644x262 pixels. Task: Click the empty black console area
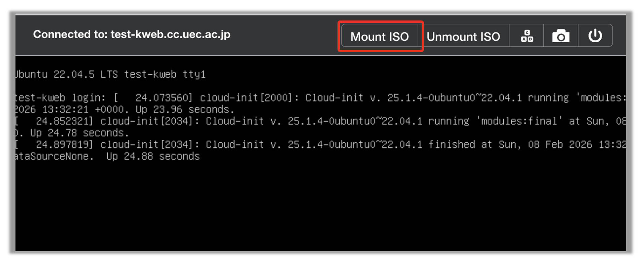pos(320,208)
